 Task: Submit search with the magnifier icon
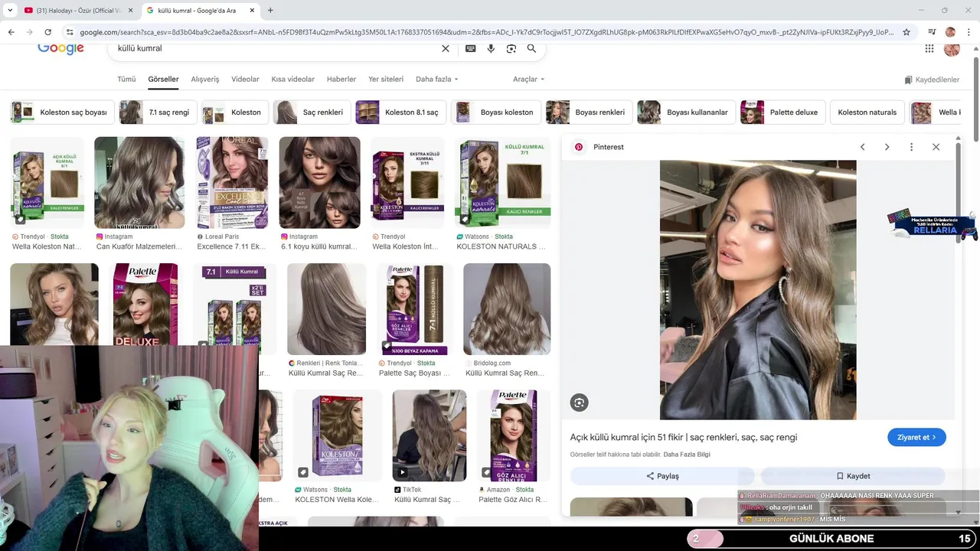point(531,48)
